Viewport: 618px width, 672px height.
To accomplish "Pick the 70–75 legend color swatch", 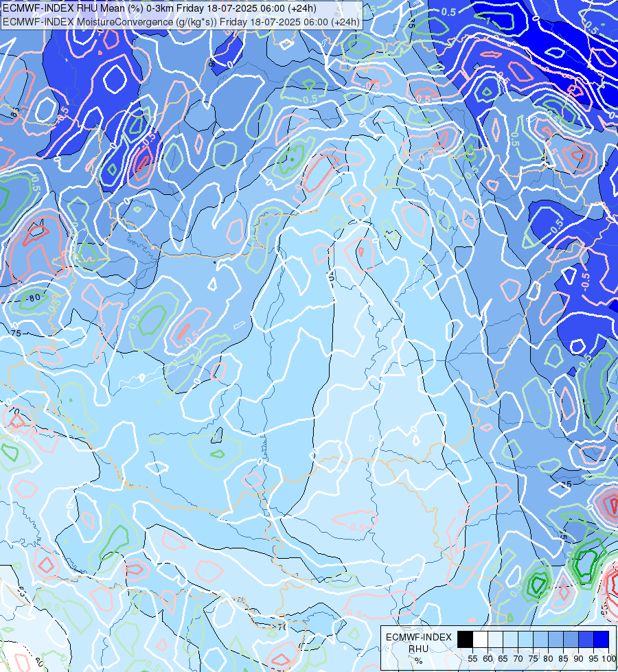I will point(525,639).
